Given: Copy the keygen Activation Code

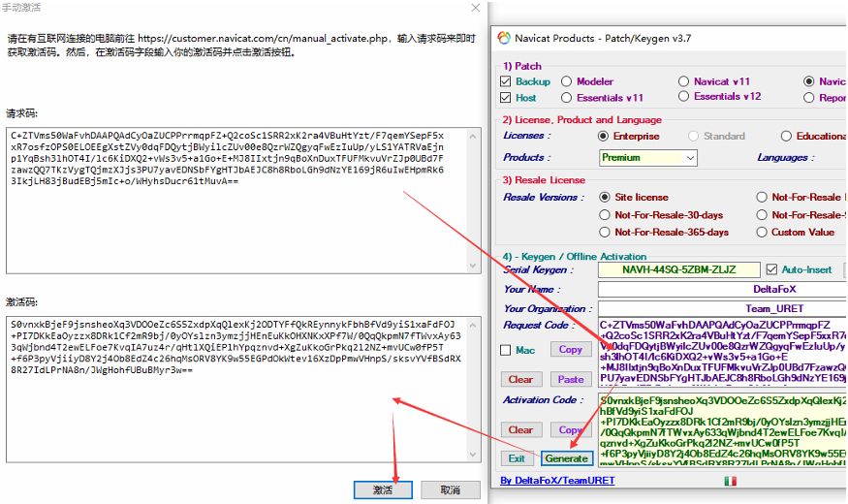Looking at the screenshot, I should pos(570,429).
